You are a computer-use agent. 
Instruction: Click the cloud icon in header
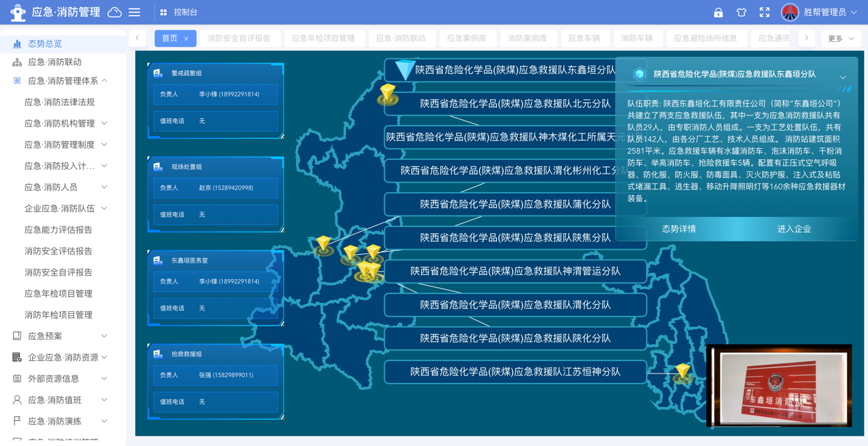coord(115,12)
